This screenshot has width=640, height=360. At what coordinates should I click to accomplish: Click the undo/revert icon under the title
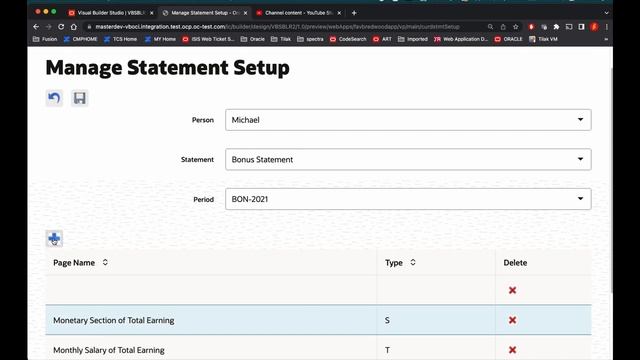tap(54, 98)
